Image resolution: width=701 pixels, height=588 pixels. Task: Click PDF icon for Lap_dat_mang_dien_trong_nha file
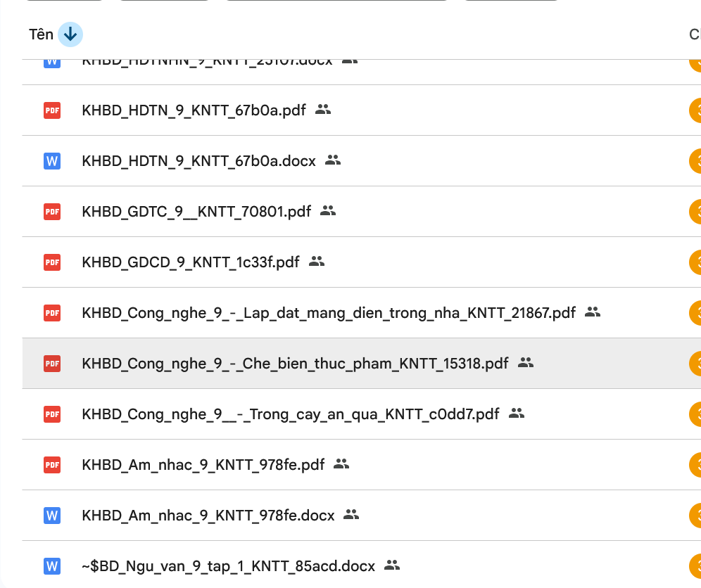(x=52, y=312)
